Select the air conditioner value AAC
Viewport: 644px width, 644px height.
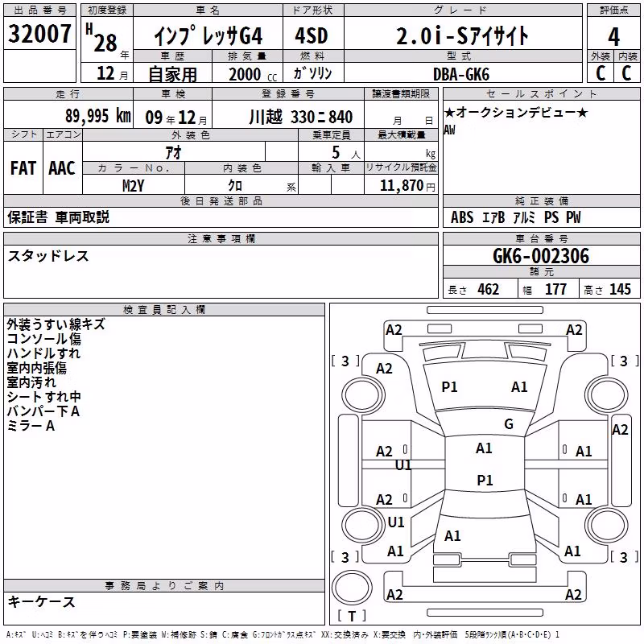tap(62, 168)
